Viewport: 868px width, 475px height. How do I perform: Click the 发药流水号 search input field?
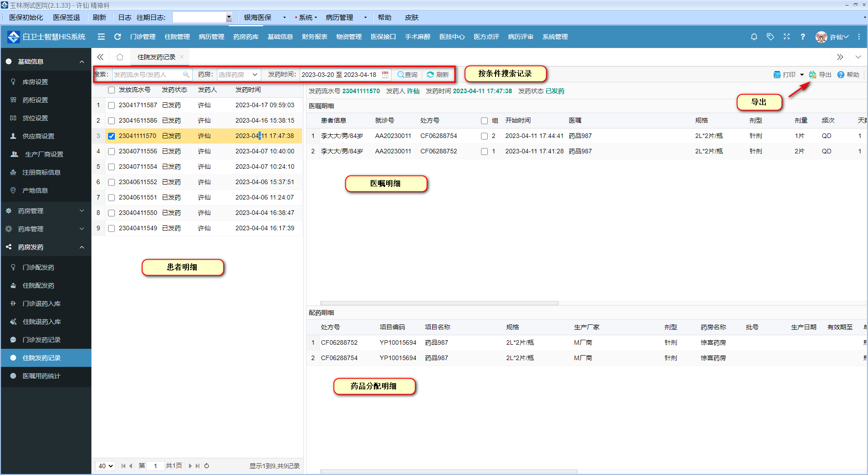(x=147, y=75)
